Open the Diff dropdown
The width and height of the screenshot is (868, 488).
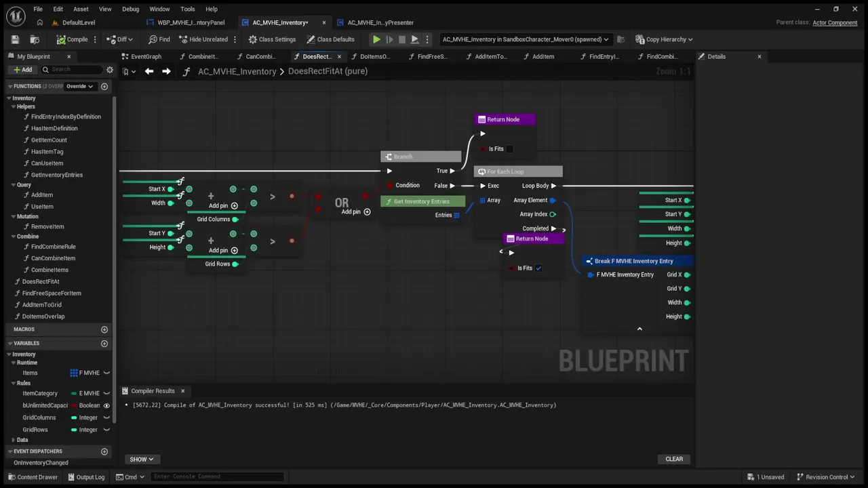pyautogui.click(x=120, y=39)
